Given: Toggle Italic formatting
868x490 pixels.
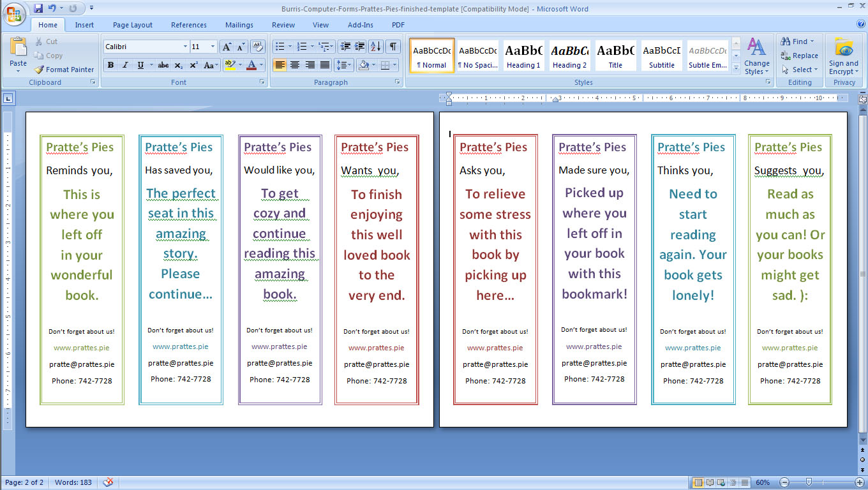Looking at the screenshot, I should point(125,65).
